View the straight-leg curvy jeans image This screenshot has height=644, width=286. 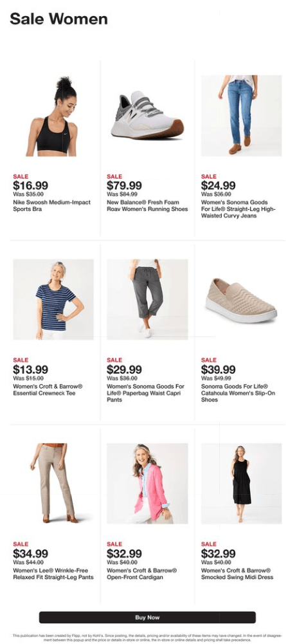click(241, 115)
